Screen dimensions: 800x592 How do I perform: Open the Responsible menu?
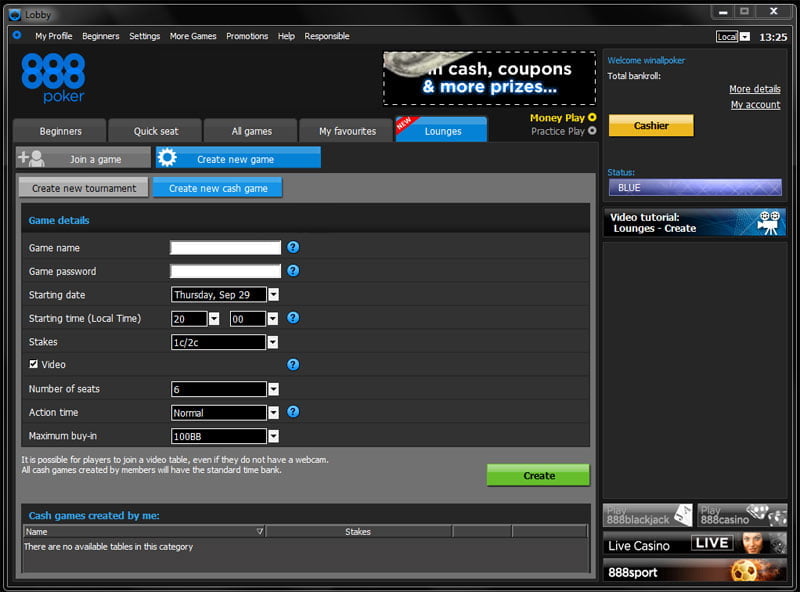point(327,36)
